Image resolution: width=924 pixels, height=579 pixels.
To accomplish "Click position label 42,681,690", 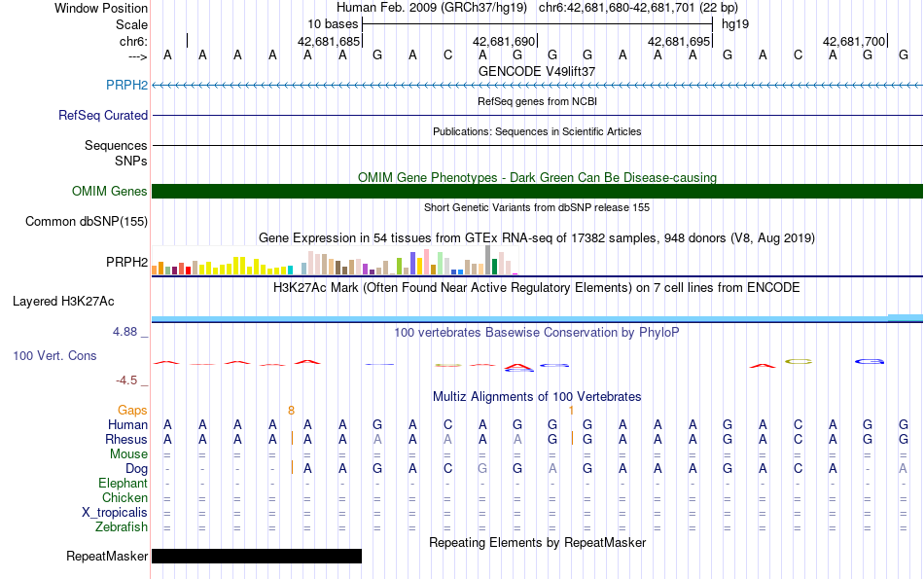I will pyautogui.click(x=503, y=41).
